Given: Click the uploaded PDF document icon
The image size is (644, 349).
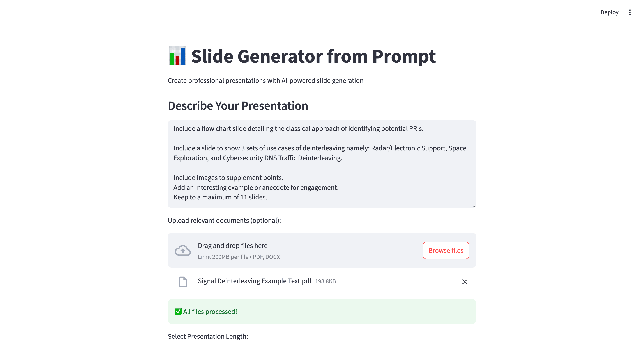Looking at the screenshot, I should coord(183,282).
